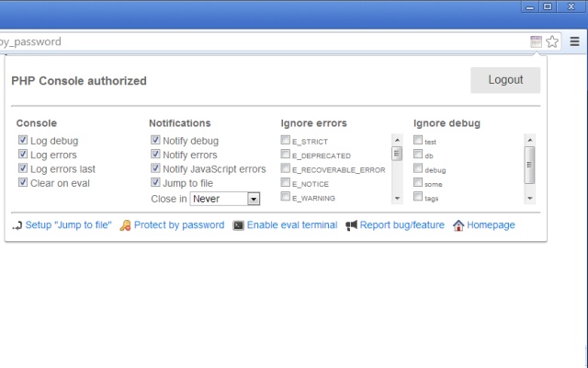Click the megaphone report bug icon
The height and width of the screenshot is (368, 588).
[351, 225]
